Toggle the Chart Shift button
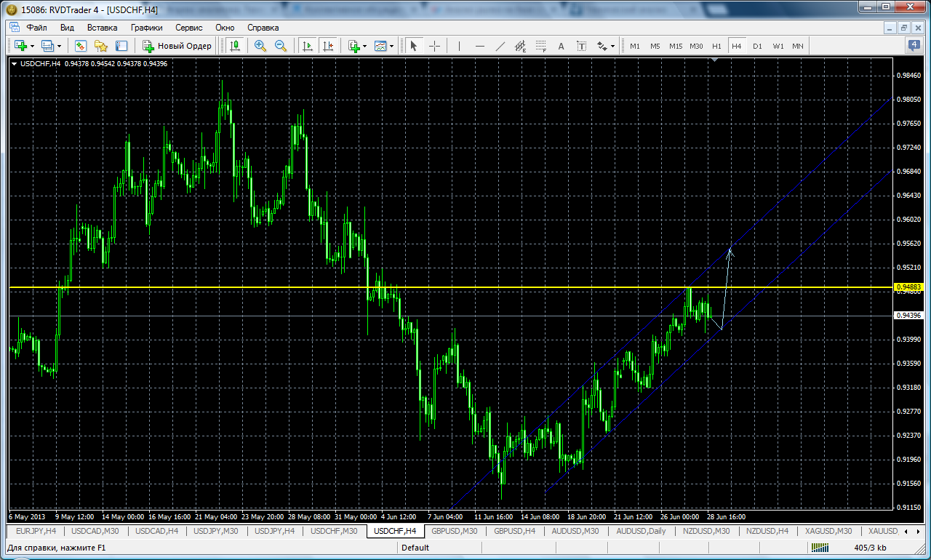 click(328, 46)
